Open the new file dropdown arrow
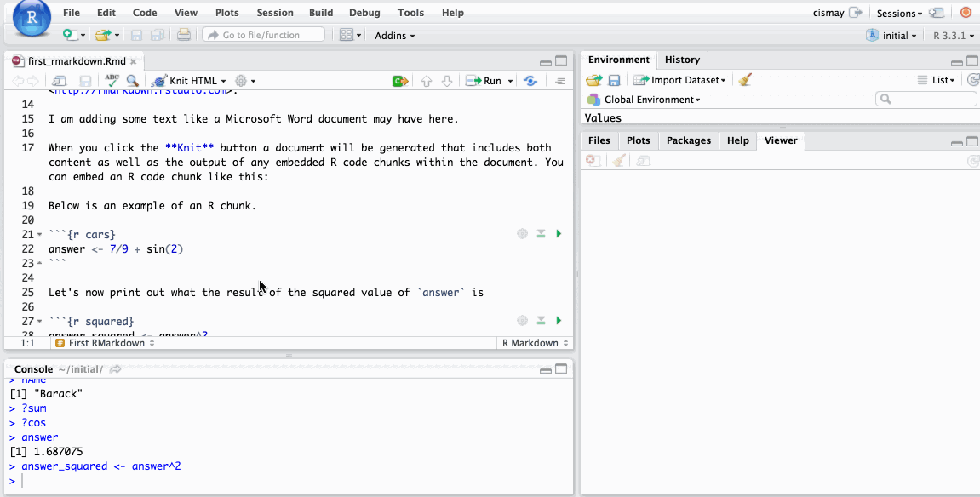 pos(83,36)
